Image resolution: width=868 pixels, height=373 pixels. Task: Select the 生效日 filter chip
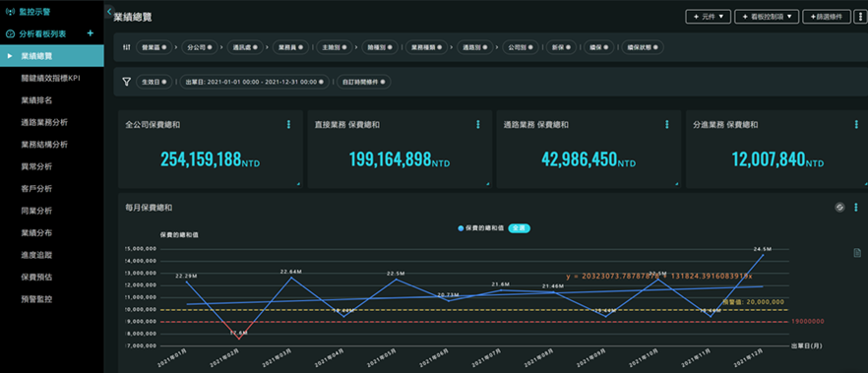pos(154,82)
